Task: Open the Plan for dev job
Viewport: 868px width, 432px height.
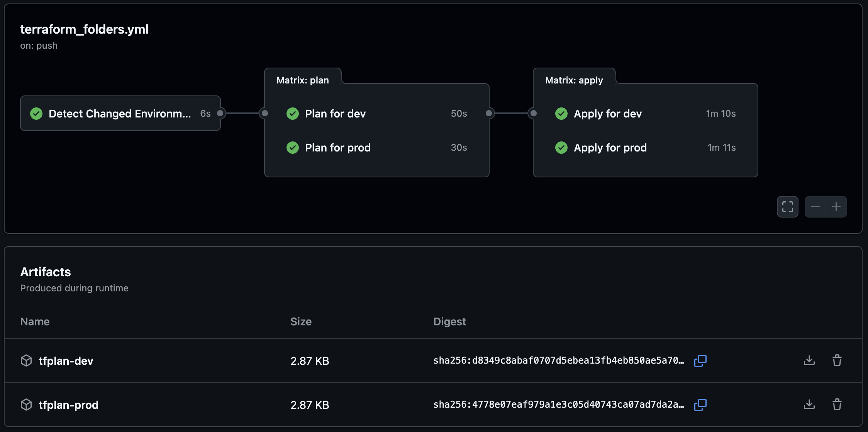Action: 335,114
